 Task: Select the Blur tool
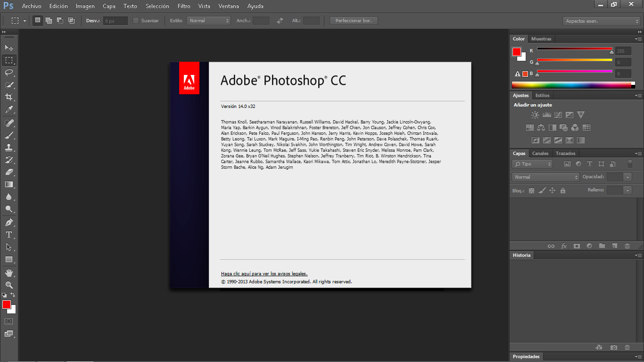coord(9,197)
